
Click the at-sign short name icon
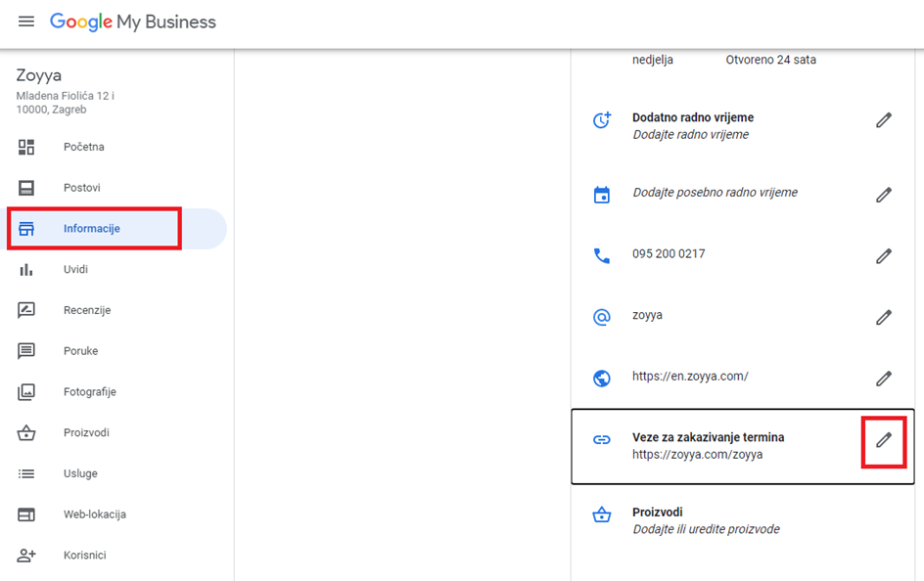[602, 317]
